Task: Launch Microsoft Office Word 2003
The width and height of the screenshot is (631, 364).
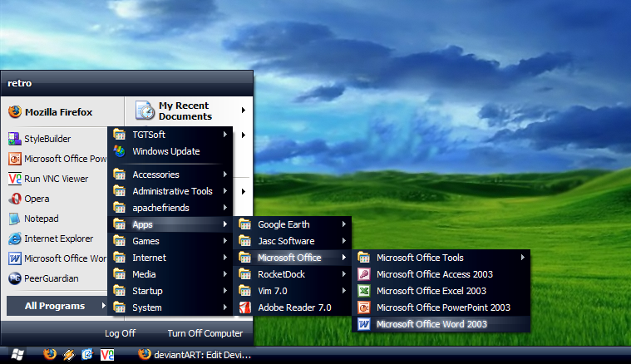Action: click(x=441, y=324)
